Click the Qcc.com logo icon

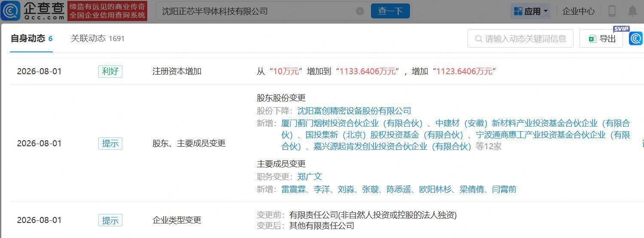[10, 11]
